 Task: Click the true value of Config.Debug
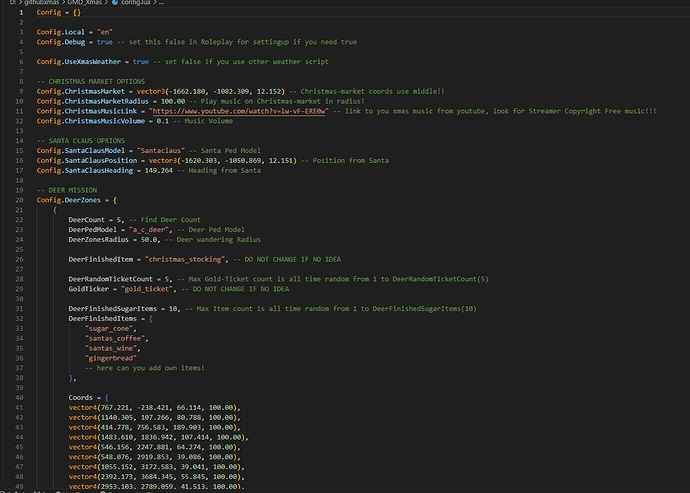[103, 43]
